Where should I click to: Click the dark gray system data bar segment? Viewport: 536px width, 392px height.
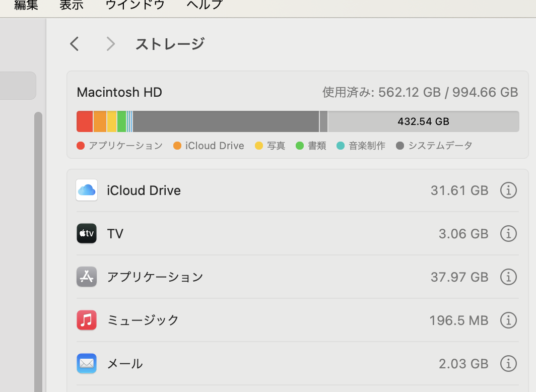(x=226, y=121)
